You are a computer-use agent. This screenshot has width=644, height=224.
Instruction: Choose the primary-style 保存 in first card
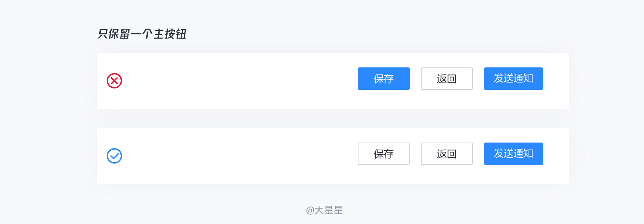point(384,79)
